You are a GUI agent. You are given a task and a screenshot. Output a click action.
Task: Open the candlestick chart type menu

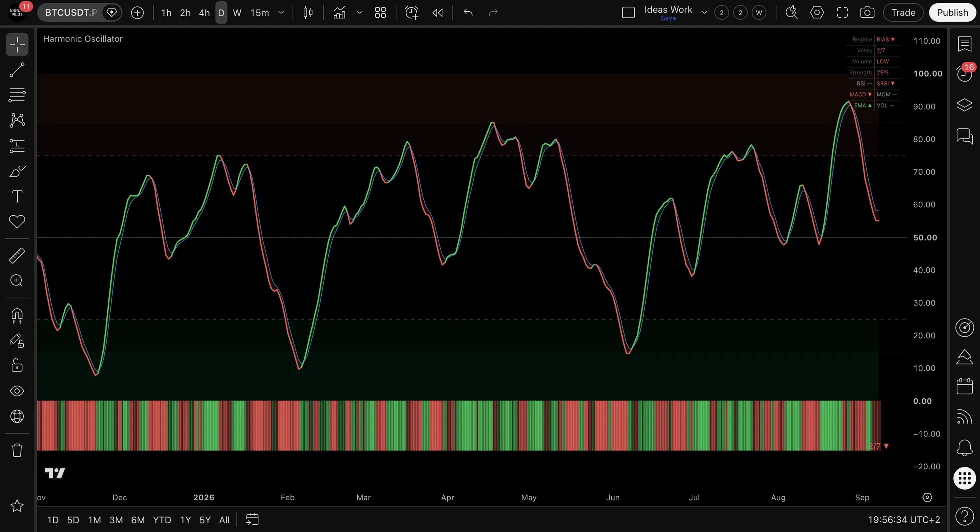click(308, 13)
